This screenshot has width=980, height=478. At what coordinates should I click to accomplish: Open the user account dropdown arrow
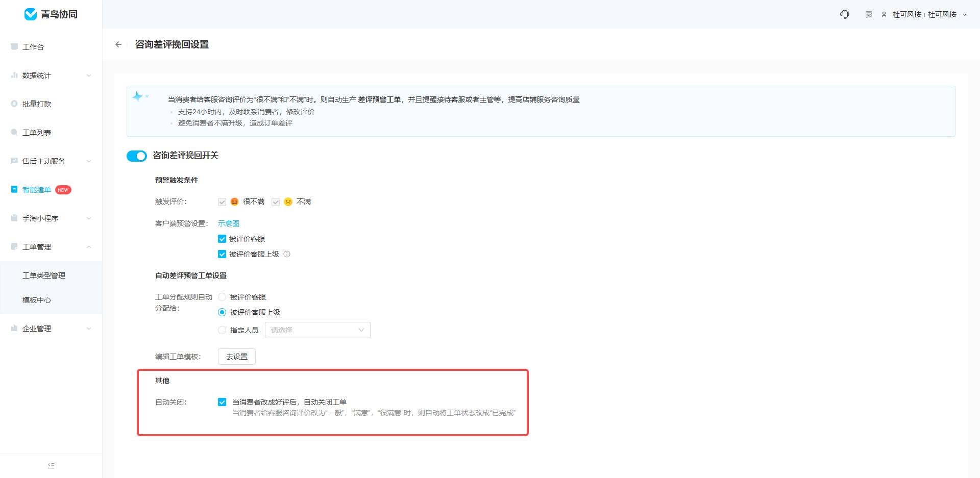965,15
